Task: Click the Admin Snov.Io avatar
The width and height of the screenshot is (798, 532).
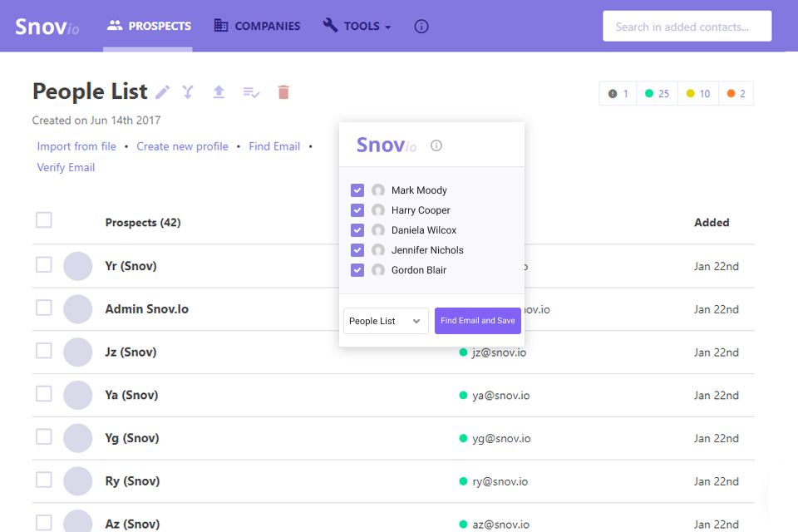Action: point(78,309)
